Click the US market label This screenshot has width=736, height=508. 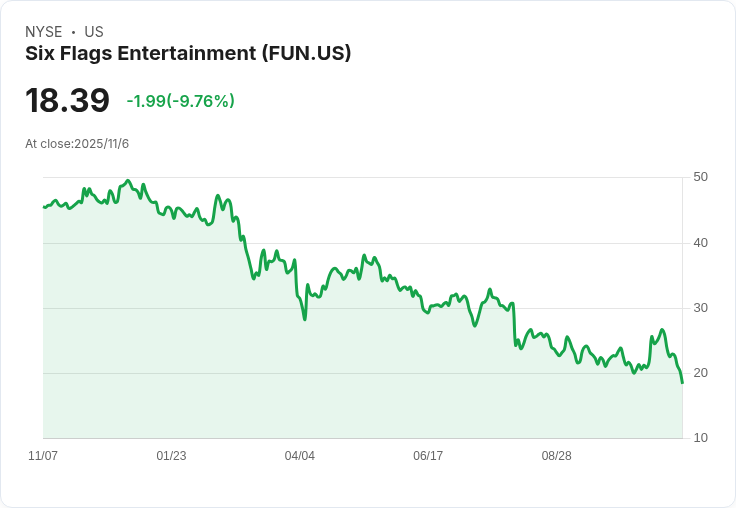point(94,32)
